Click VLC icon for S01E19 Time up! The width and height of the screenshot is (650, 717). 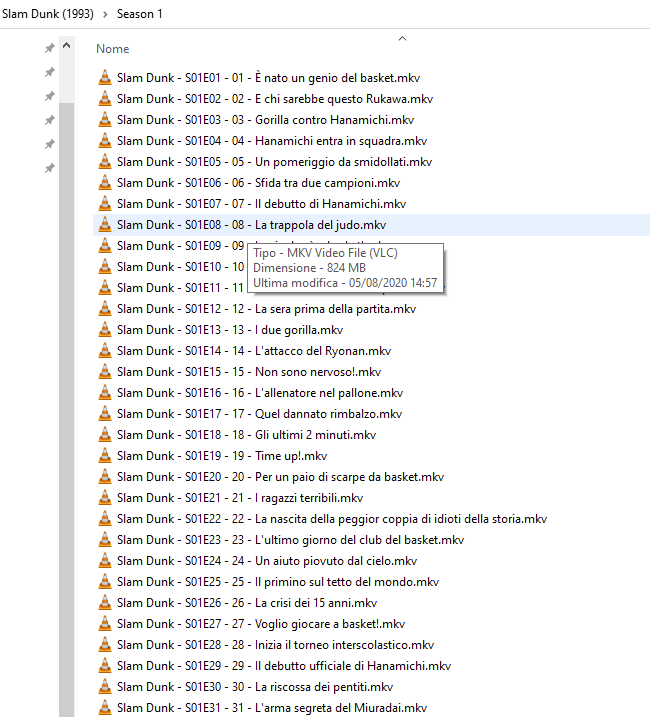point(105,456)
